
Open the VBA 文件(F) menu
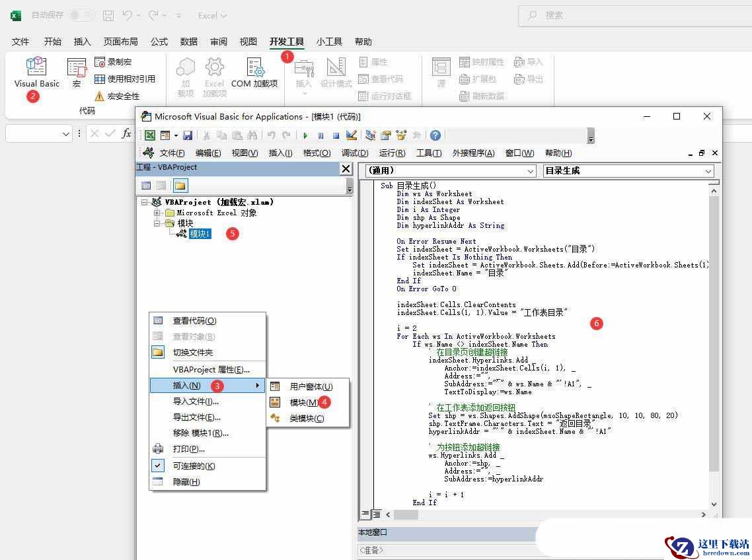pyautogui.click(x=172, y=153)
